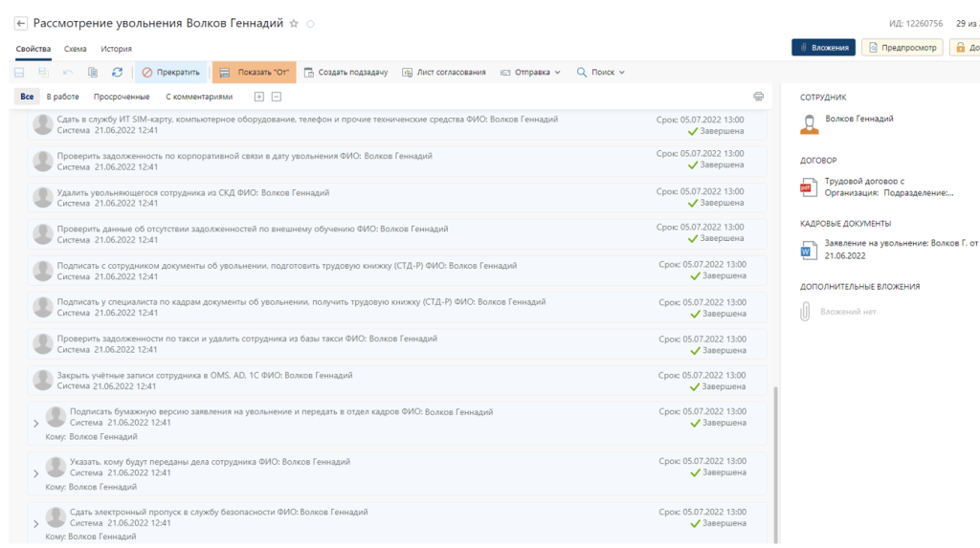Click the refresh icon in the toolbar
Screen dimensions: 980x548
coord(117,72)
